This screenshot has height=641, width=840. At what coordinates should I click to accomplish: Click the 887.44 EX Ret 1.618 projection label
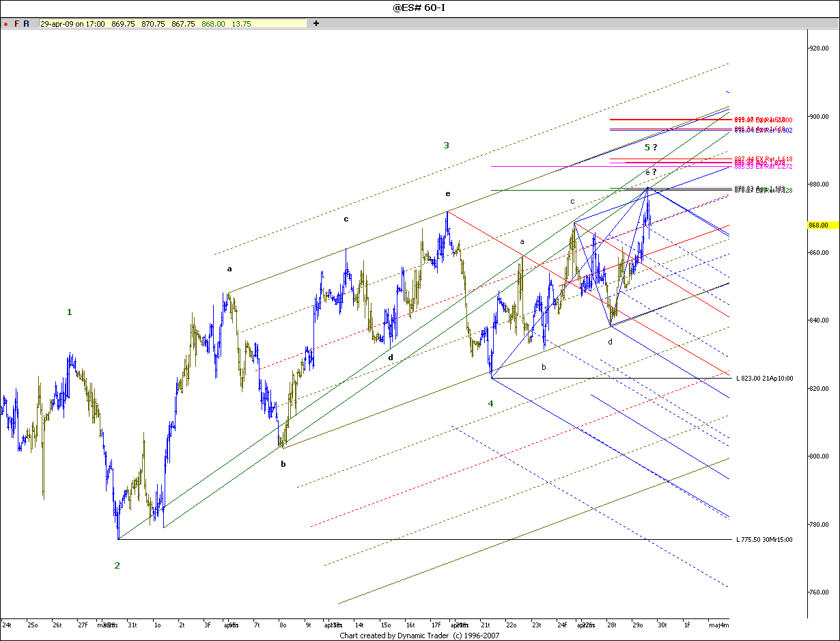763,159
